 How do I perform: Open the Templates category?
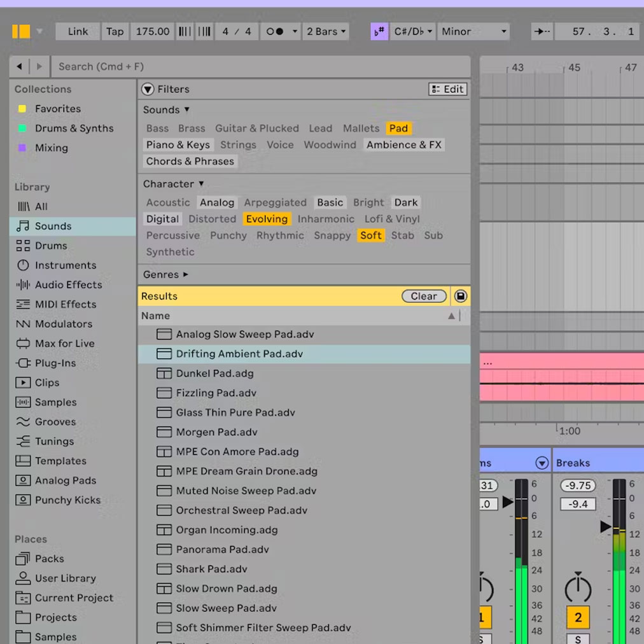pos(73,461)
